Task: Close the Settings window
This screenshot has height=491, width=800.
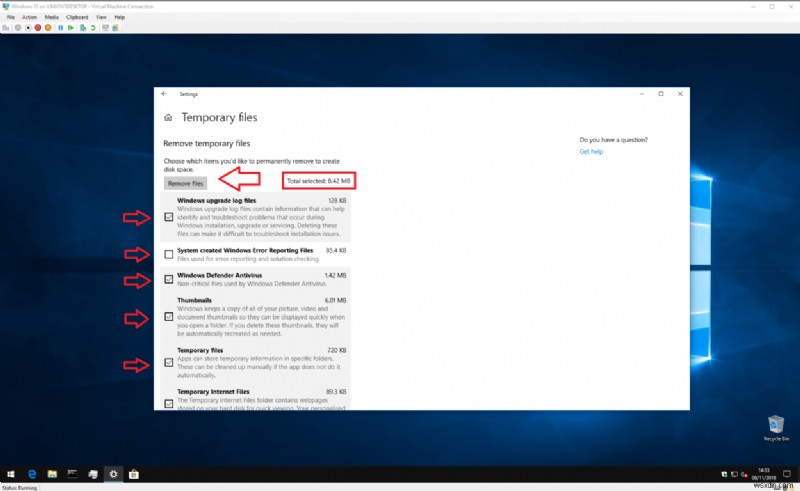Action: (680, 94)
